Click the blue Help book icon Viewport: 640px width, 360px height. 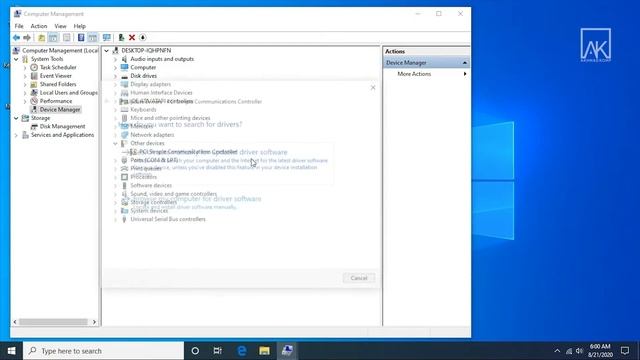click(x=81, y=38)
